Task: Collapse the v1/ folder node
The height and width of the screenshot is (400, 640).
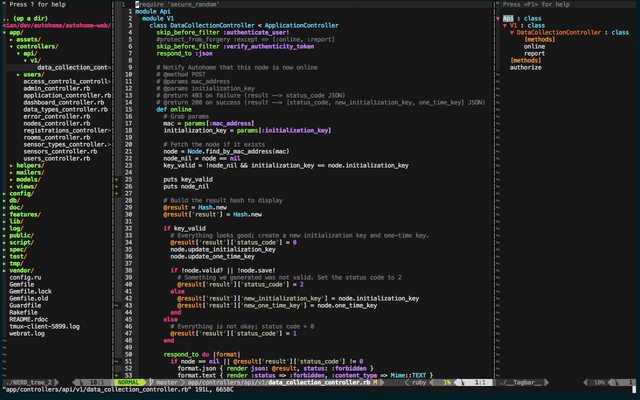Action: tap(25, 60)
